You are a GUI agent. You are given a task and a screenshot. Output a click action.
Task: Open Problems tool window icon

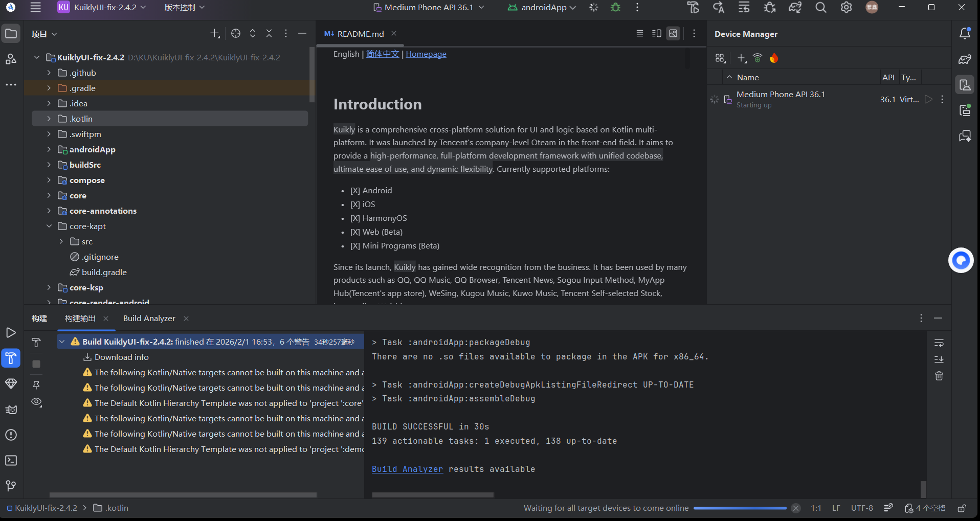click(x=11, y=435)
